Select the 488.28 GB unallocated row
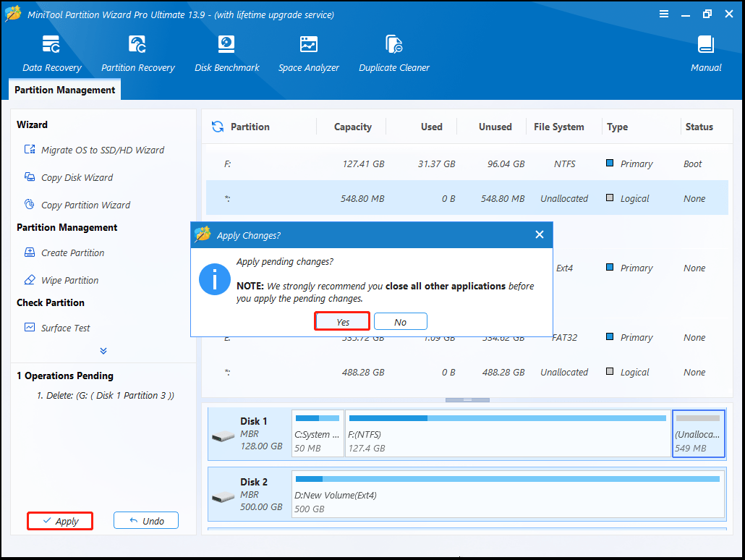 [x=467, y=372]
